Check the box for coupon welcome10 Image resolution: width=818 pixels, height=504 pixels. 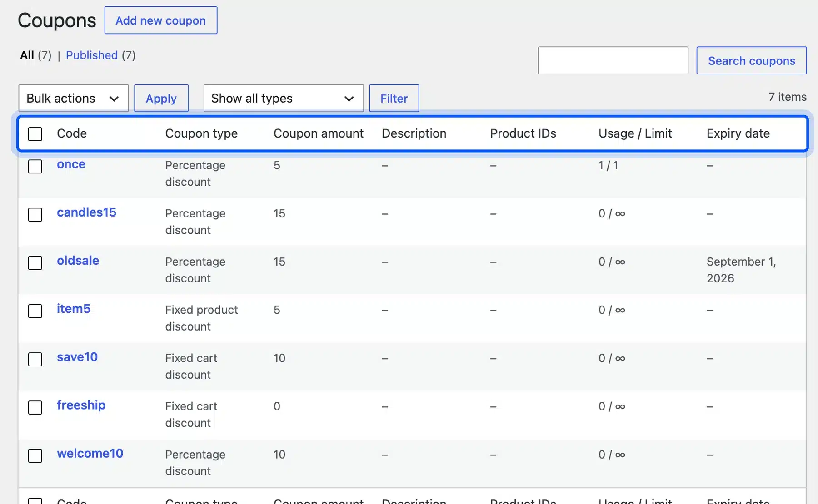(35, 455)
